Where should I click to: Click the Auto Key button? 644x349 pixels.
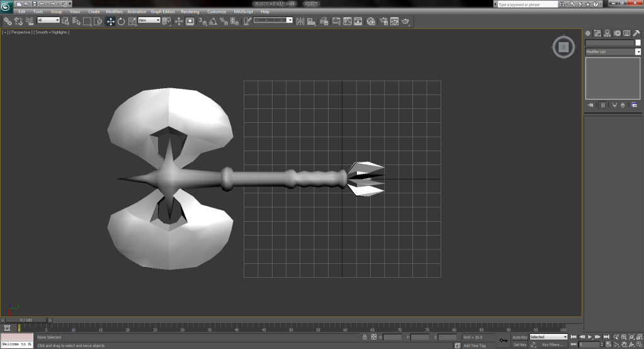pyautogui.click(x=519, y=337)
